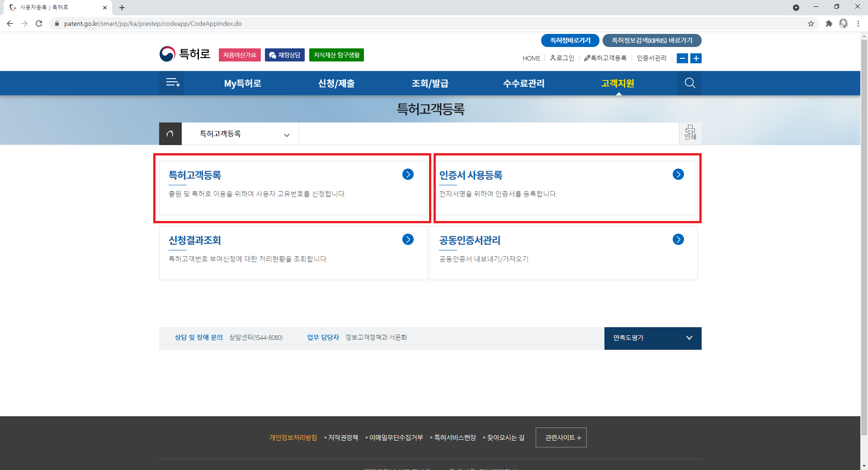Open 특허고객등록 via its blue arrow icon
The width and height of the screenshot is (868, 470).
pyautogui.click(x=407, y=174)
